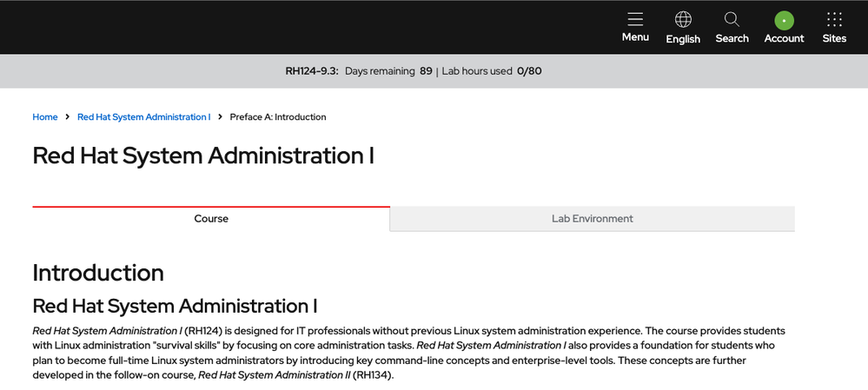Open the hamburger Menu icon
Screen dimensions: 868x390
point(635,19)
